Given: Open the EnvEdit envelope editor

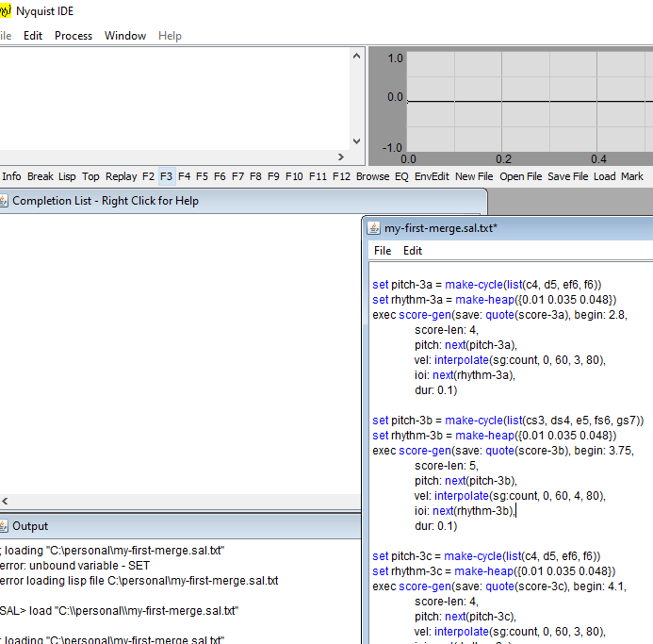Looking at the screenshot, I should [x=432, y=176].
